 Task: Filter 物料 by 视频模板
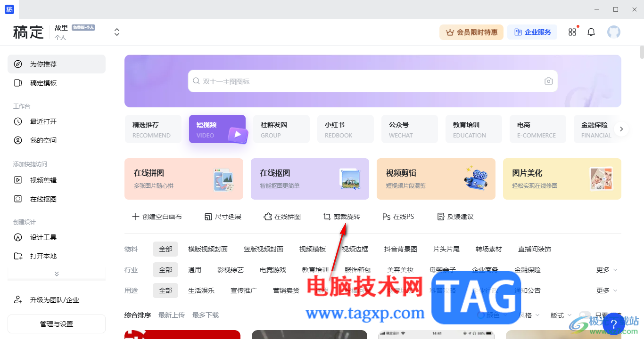pyautogui.click(x=313, y=249)
